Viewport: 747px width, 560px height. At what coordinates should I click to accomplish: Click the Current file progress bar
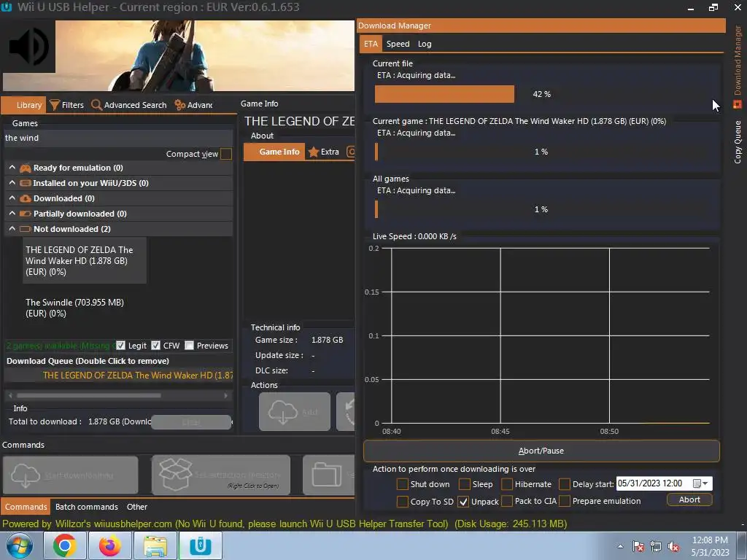click(542, 94)
